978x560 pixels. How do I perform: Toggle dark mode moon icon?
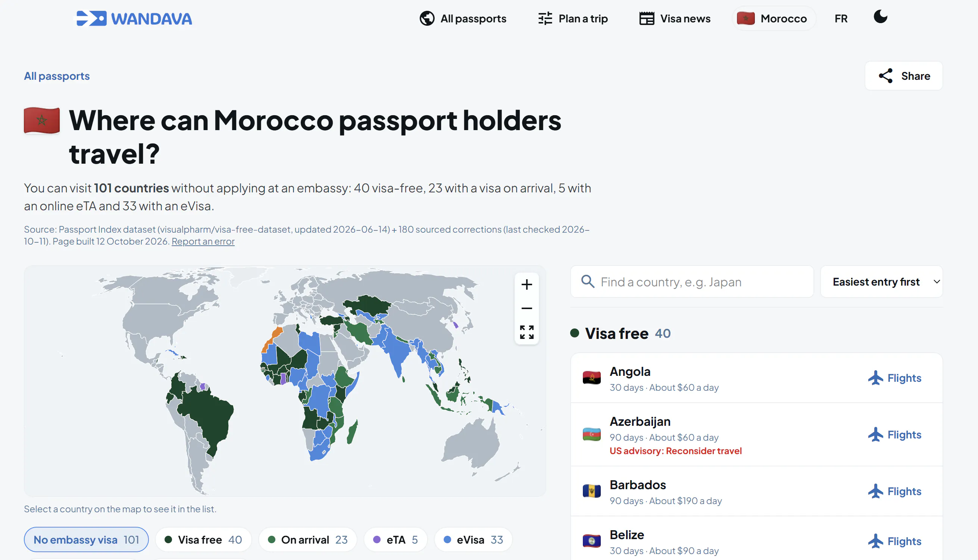coord(880,17)
